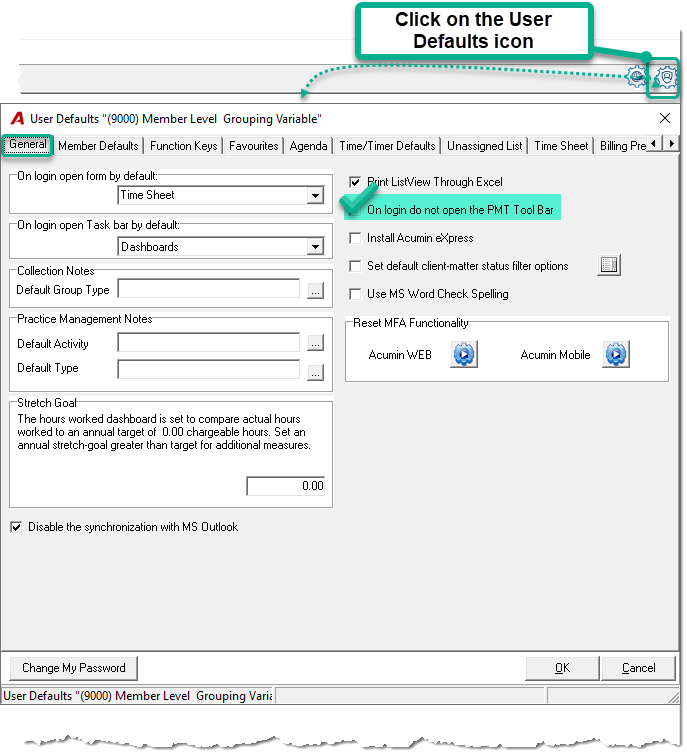Click the Acumin WEB reset MFA icon
The width and height of the screenshot is (687, 754).
[x=464, y=354]
